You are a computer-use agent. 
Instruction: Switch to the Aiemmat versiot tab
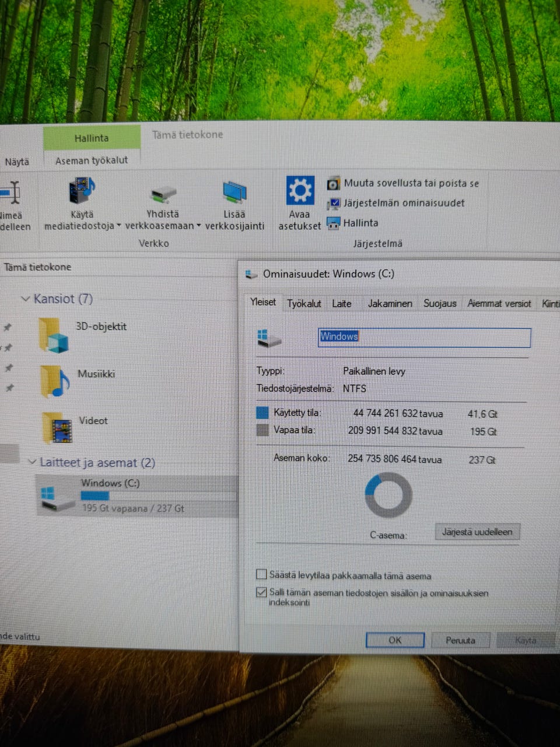click(x=499, y=303)
